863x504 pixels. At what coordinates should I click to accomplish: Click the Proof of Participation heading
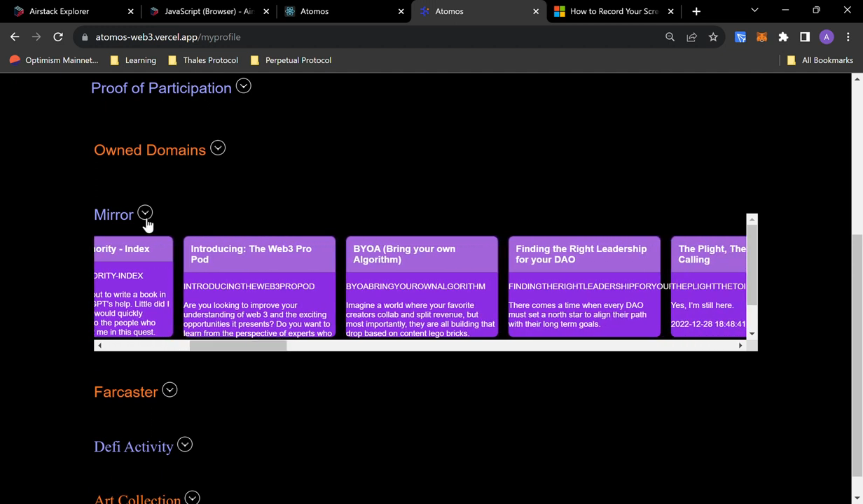pyautogui.click(x=161, y=88)
